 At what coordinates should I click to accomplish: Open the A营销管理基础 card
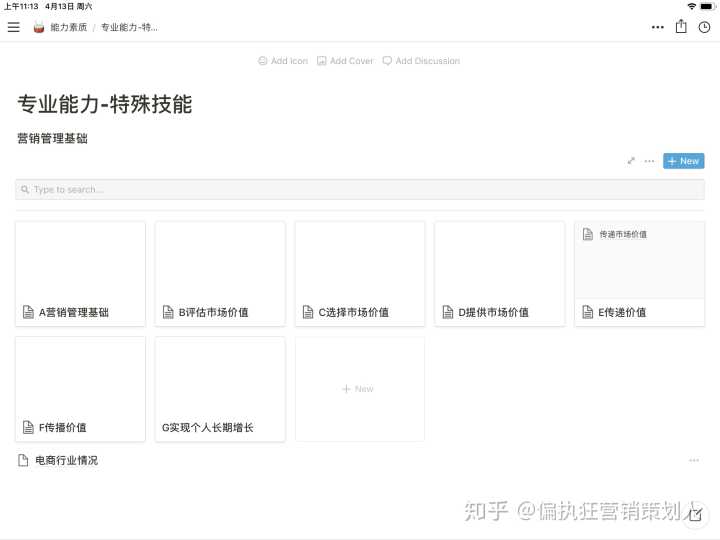(80, 273)
